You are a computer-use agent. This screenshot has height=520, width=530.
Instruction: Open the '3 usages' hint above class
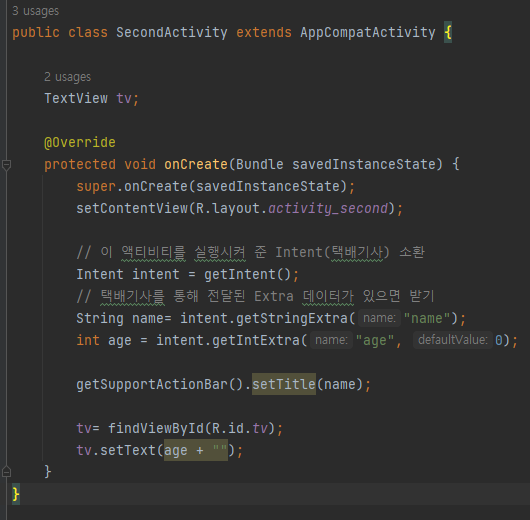pos(35,11)
